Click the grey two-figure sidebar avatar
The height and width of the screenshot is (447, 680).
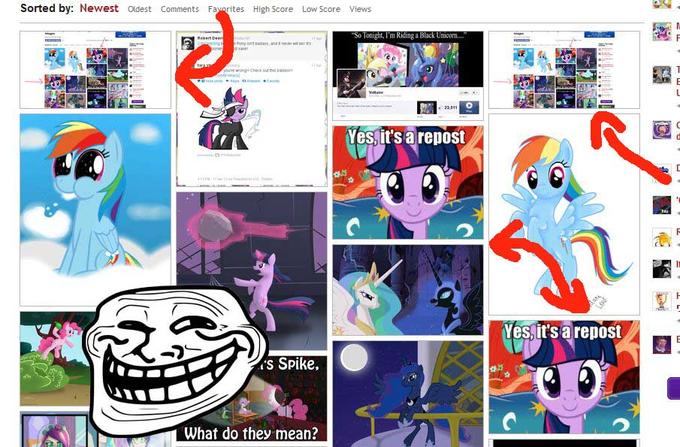662,75
